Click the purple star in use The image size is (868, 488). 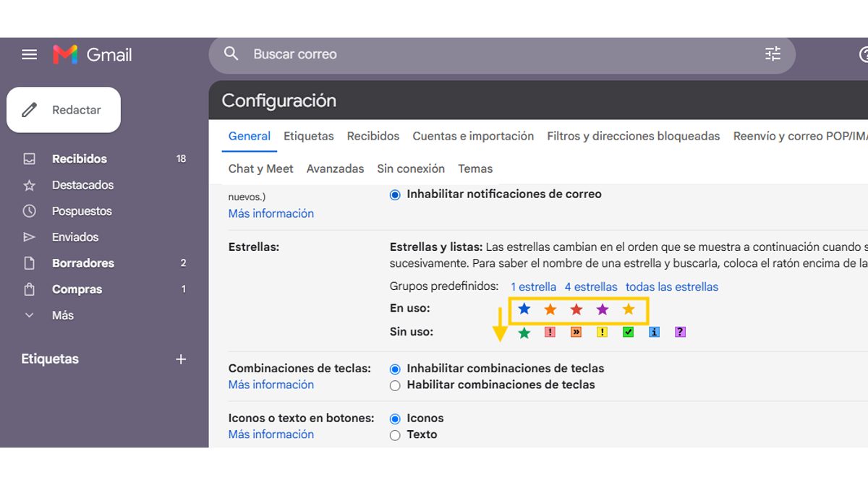[x=603, y=309]
